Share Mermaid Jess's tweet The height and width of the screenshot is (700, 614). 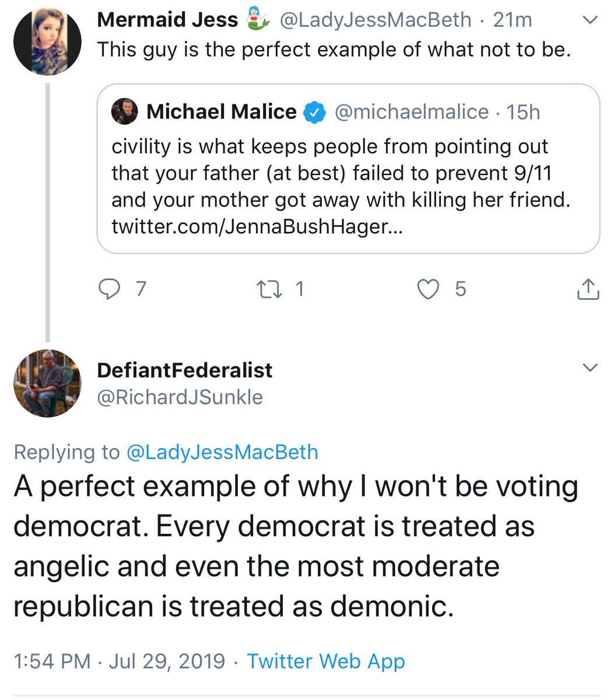point(588,289)
